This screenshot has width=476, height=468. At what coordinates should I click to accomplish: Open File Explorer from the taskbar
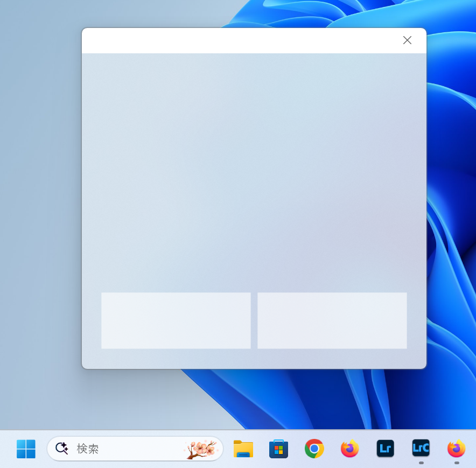[x=243, y=449]
